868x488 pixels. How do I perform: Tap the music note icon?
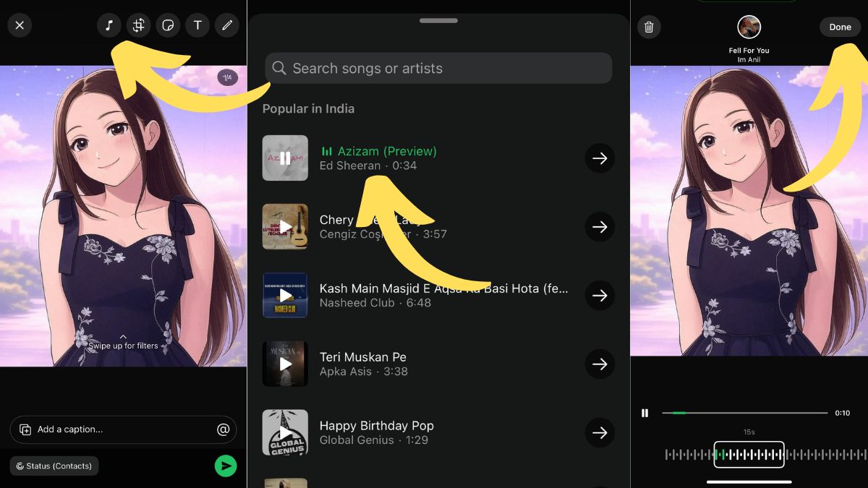click(x=109, y=25)
